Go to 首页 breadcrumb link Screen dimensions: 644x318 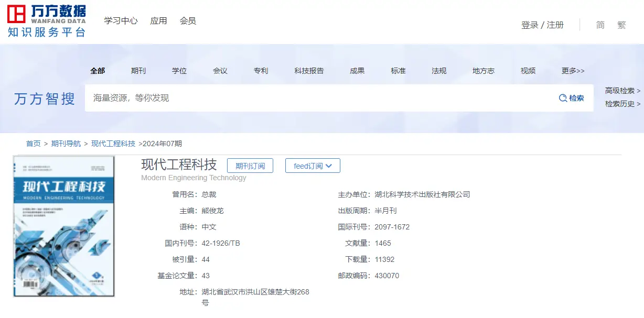pos(34,144)
